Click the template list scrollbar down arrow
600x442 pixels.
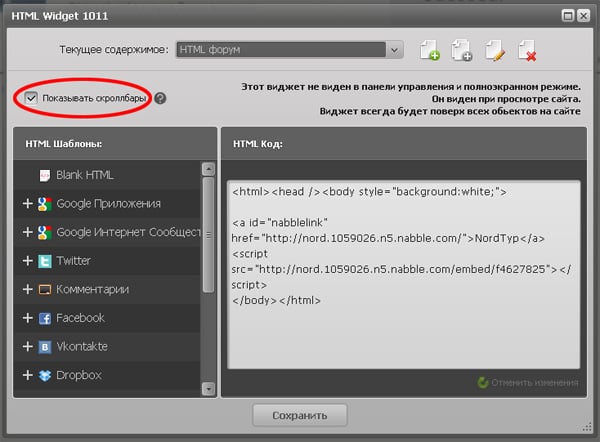[208, 388]
